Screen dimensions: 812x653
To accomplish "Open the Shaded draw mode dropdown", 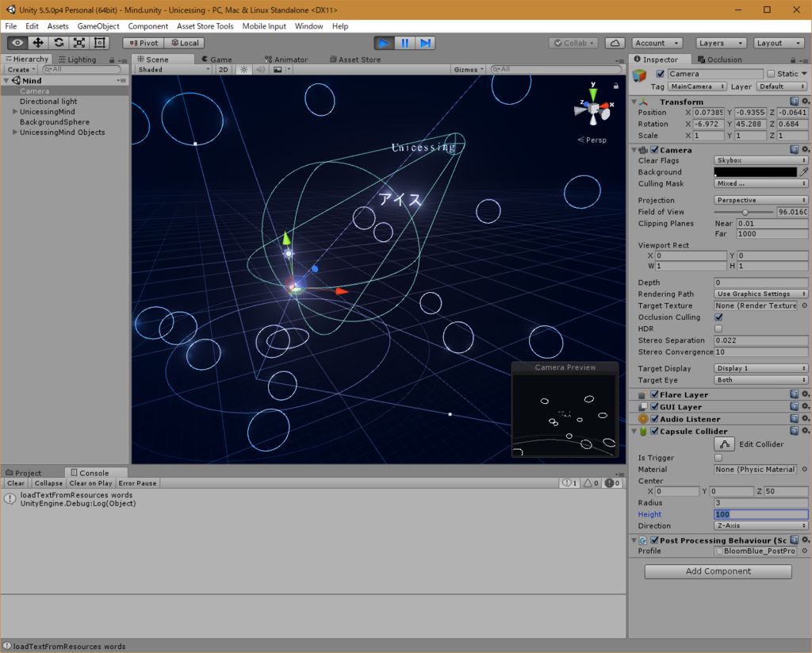I will [x=173, y=70].
